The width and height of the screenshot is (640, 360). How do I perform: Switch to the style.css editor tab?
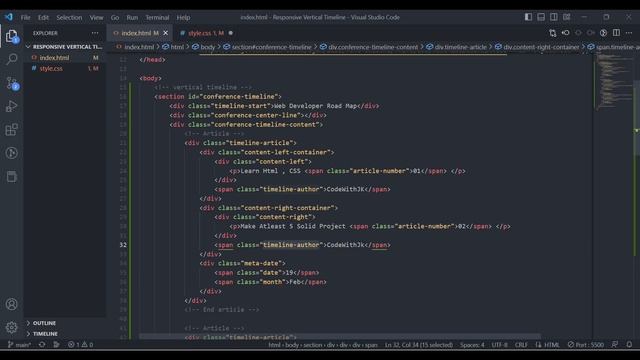point(206,33)
